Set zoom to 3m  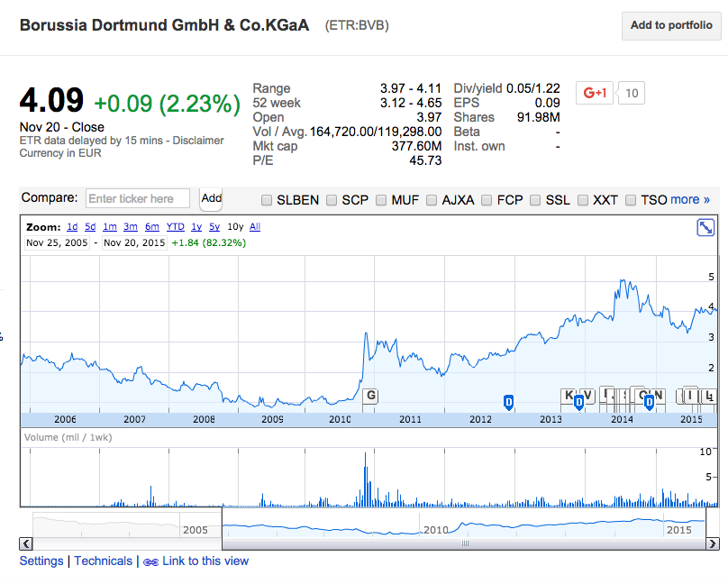click(x=131, y=227)
